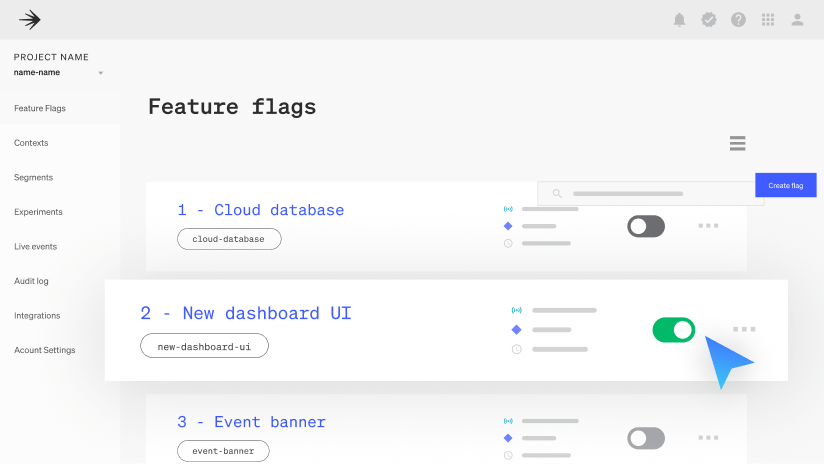This screenshot has width=824, height=464.
Task: Click the new-dashboard-ui key tag
Action: click(204, 346)
